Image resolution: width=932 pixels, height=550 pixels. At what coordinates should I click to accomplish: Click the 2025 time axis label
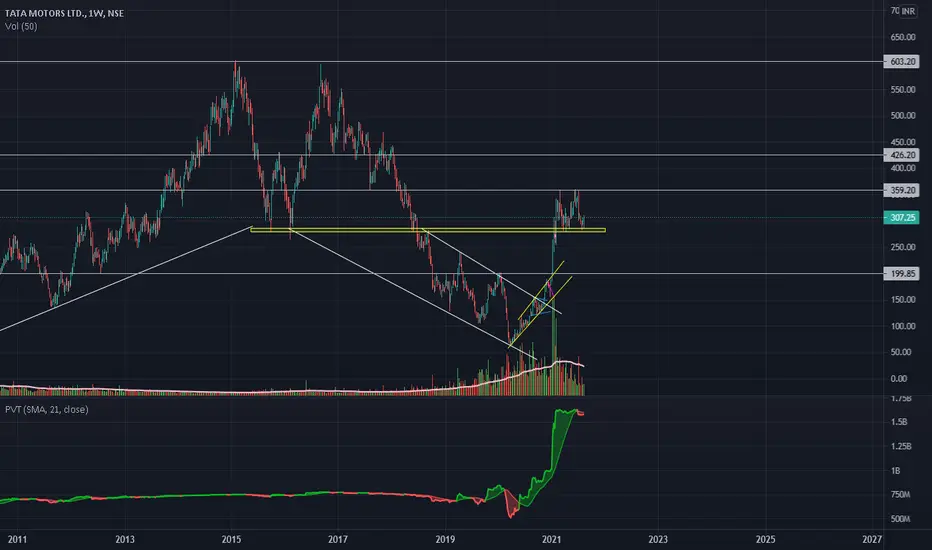click(765, 539)
